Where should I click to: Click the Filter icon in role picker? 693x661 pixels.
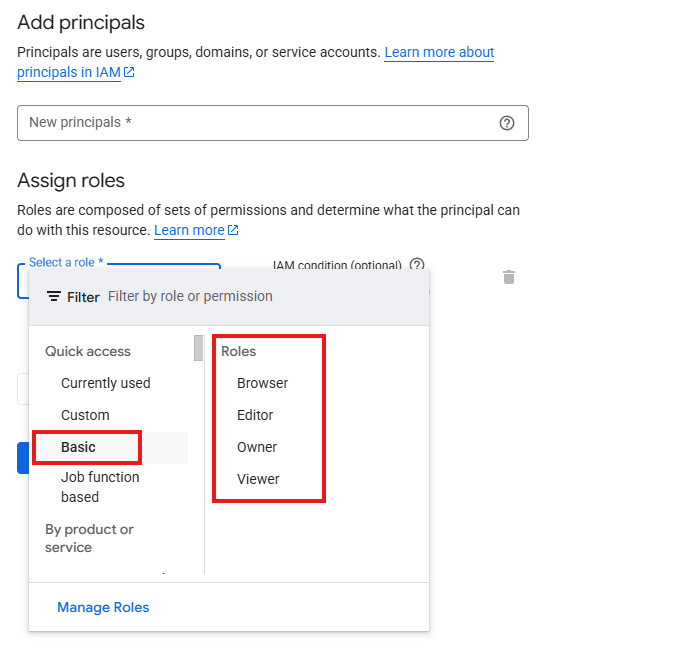click(x=54, y=297)
